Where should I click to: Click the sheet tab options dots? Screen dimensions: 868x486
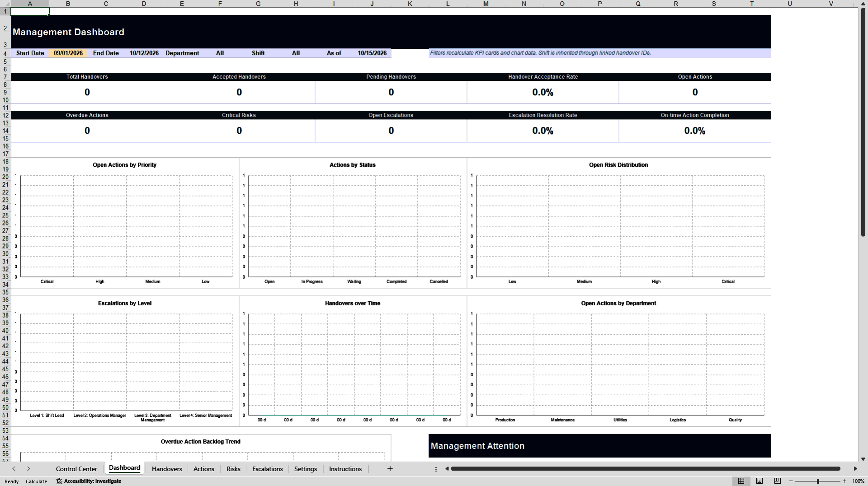click(x=436, y=469)
